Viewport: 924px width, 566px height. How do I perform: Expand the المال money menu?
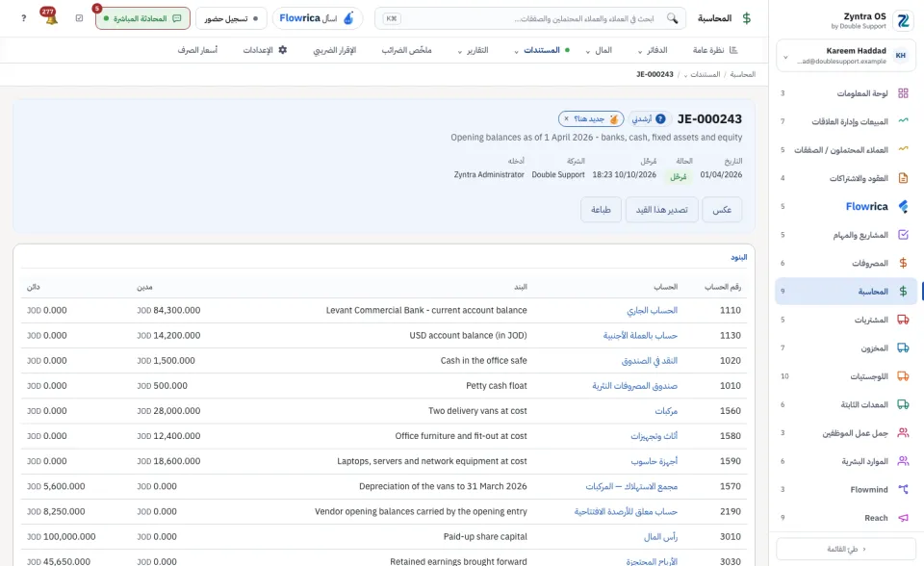tap(599, 50)
